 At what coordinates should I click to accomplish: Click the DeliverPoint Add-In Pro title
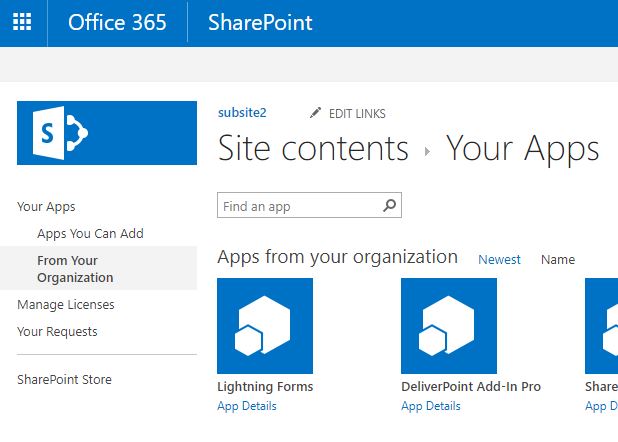pos(471,387)
